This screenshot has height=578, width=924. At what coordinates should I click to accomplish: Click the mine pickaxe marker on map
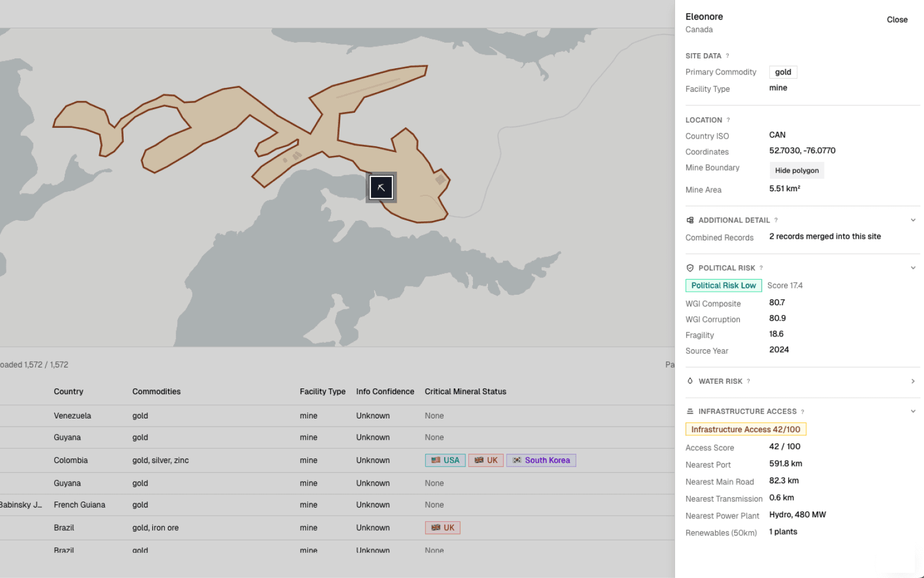click(381, 187)
